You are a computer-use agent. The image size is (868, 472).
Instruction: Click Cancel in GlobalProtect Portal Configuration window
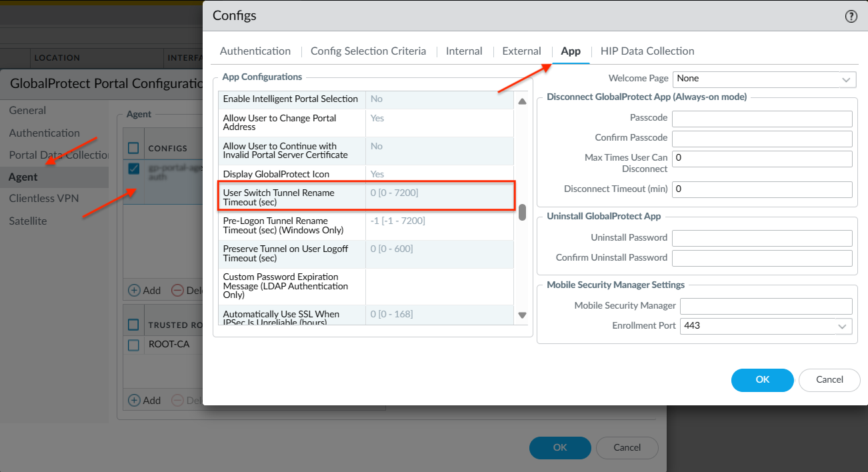coord(627,448)
